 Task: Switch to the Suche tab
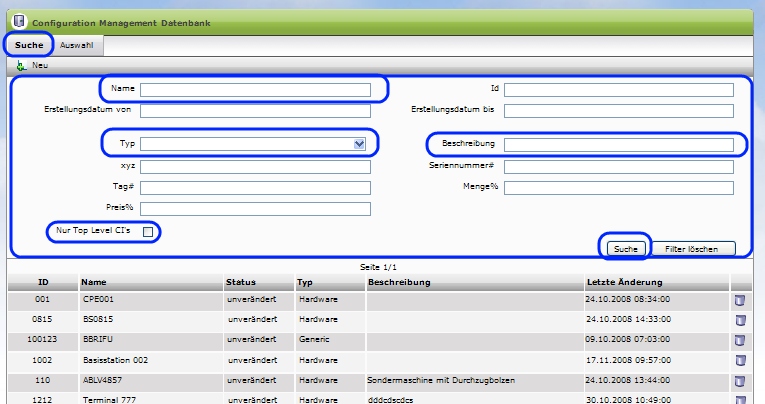[x=29, y=45]
